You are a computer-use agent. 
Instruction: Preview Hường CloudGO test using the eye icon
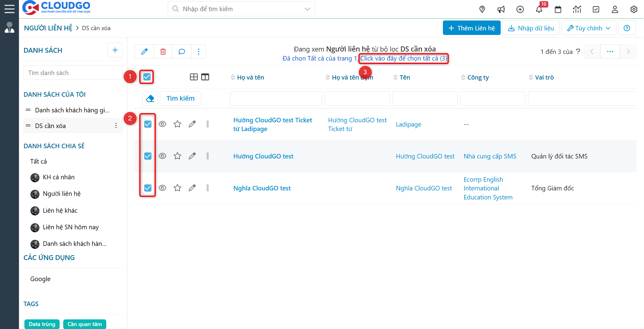click(x=163, y=156)
